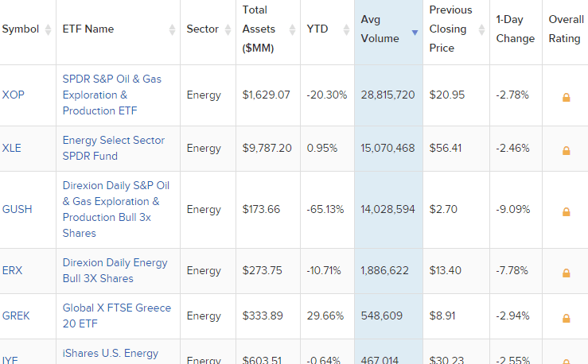Select GREK 1-day change -2.94%

click(x=512, y=316)
